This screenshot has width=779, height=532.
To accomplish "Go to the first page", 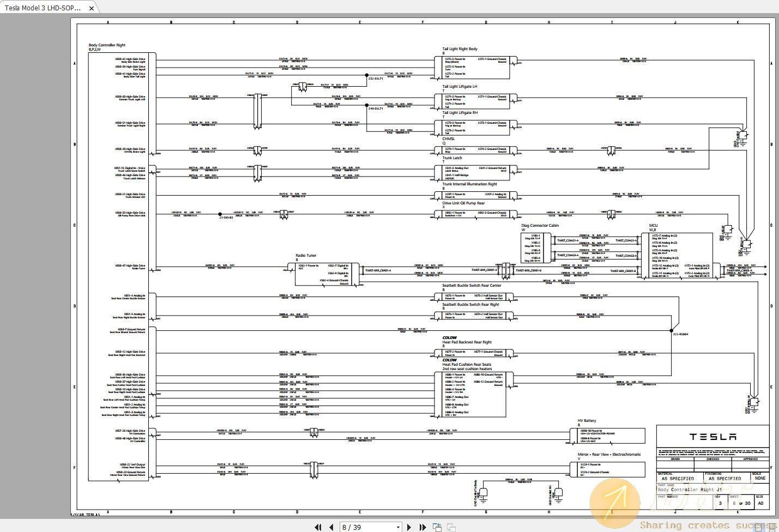I will pos(318,527).
